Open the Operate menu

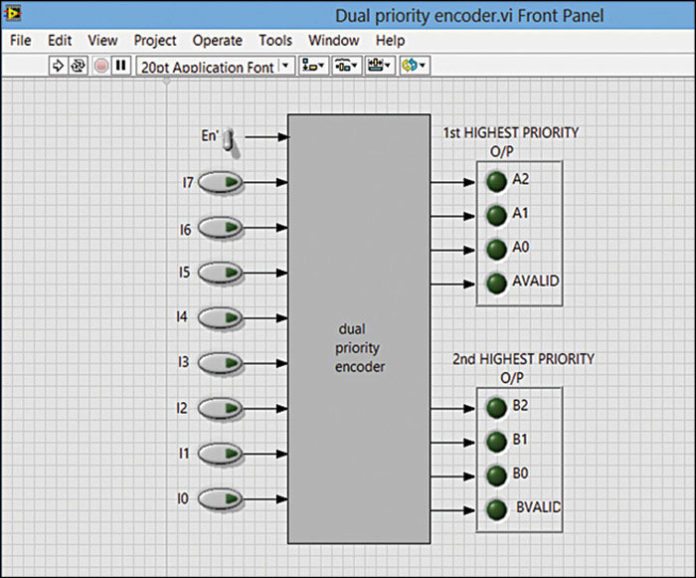pyautogui.click(x=217, y=40)
